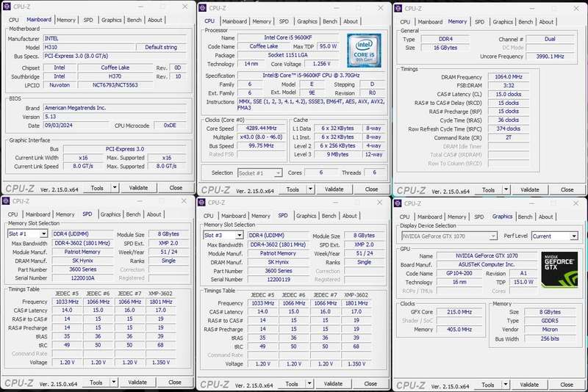
Task: Click the Bus Width 256 bits value
Action: point(550,338)
